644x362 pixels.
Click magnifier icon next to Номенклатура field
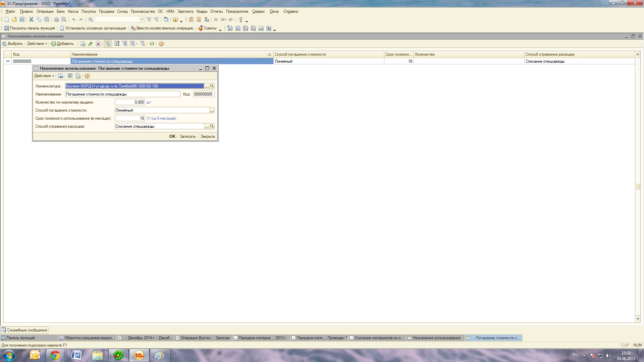tap(212, 86)
